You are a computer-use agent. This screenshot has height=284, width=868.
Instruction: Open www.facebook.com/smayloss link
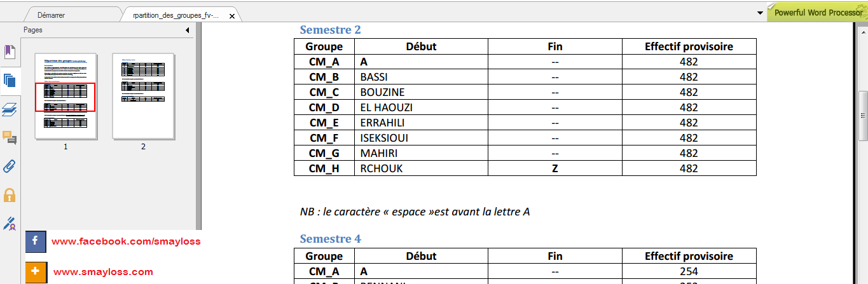point(126,241)
